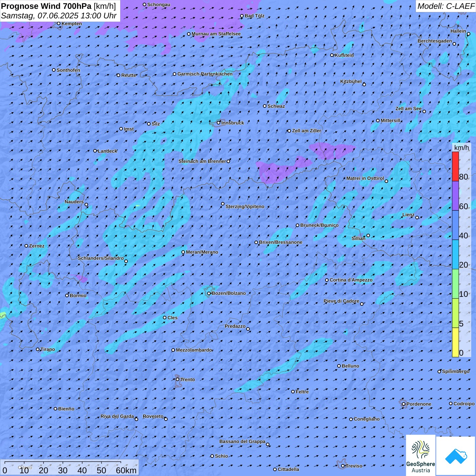
Task: Click the Bozen/Bolzano city marker
Action: (x=209, y=293)
